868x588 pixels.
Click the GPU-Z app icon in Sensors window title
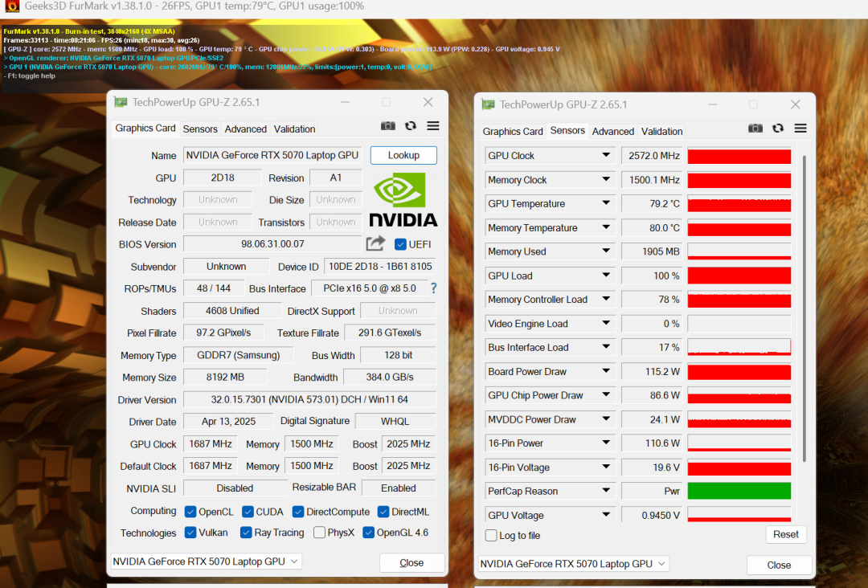488,104
